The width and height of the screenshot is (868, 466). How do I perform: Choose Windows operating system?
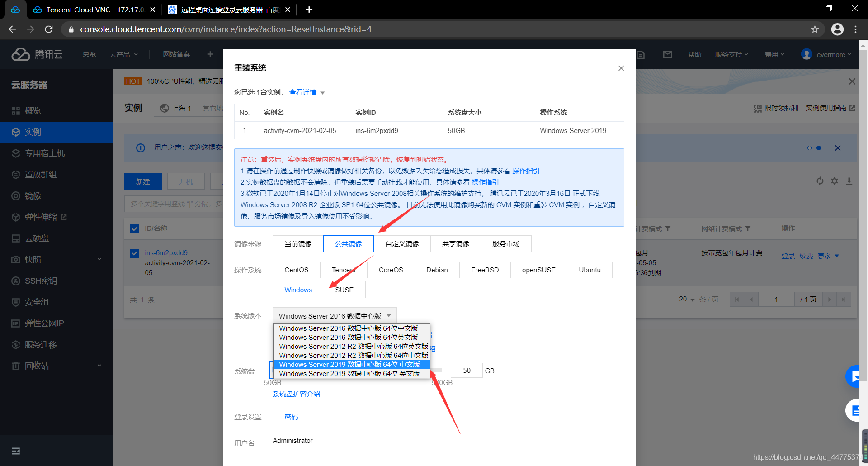pos(298,290)
